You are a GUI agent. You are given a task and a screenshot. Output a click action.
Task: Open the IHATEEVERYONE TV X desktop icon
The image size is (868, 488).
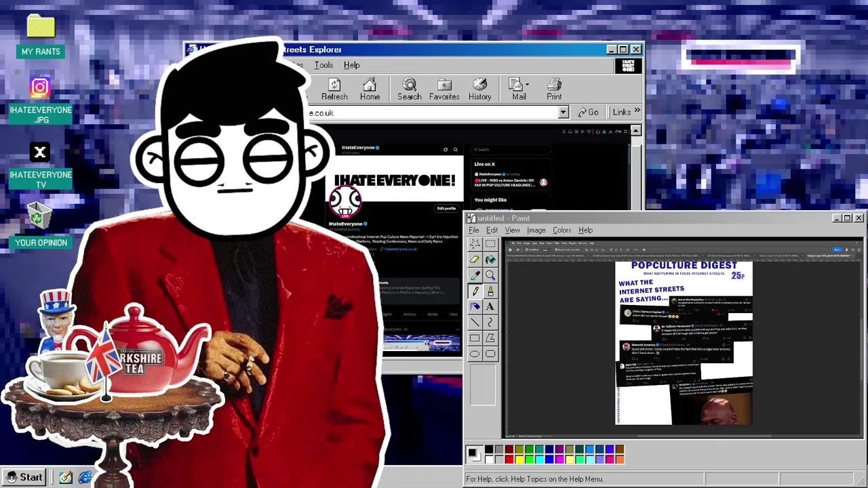coord(41,165)
